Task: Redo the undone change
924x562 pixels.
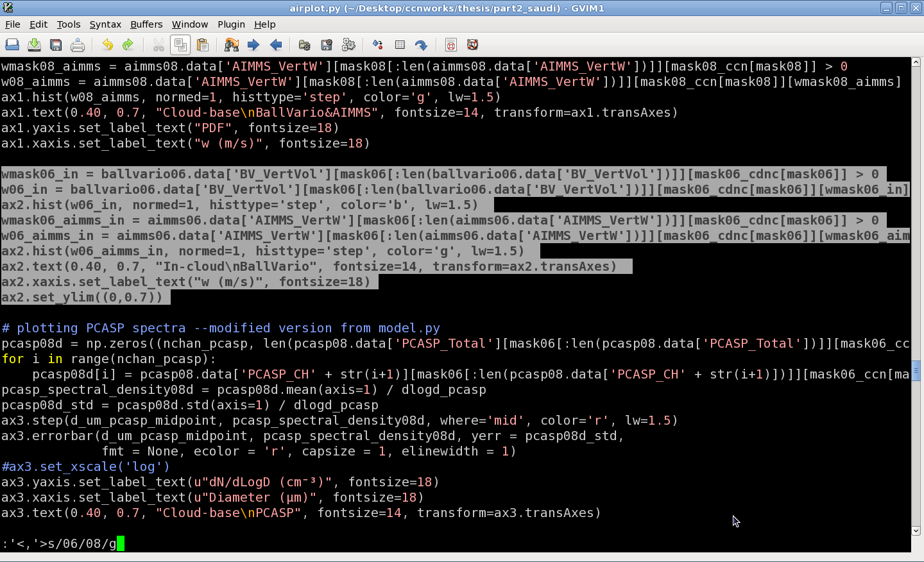Action: [127, 44]
